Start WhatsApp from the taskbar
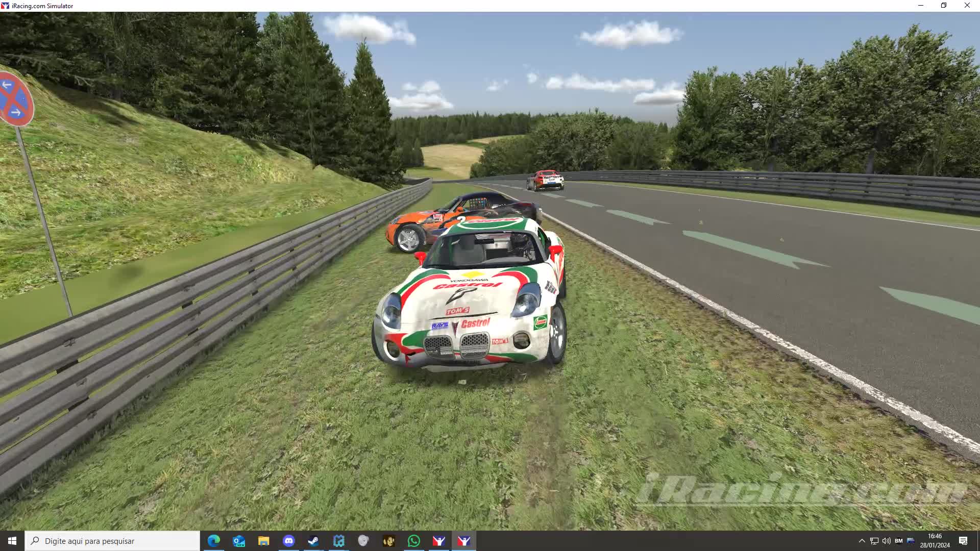This screenshot has width=980, height=551. coord(413,541)
